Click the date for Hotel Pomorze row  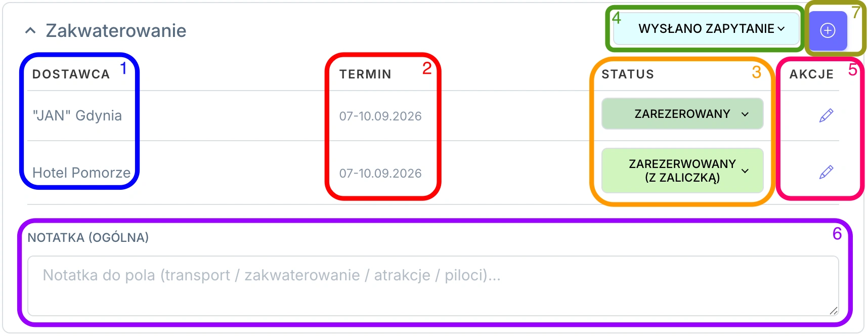point(380,174)
